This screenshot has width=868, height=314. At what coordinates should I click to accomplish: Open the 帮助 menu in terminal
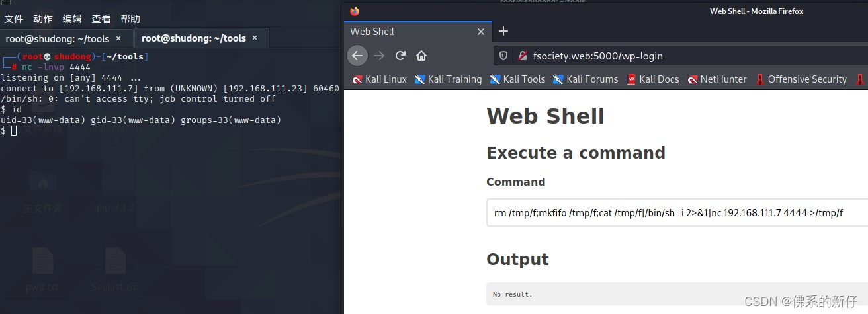click(x=130, y=19)
